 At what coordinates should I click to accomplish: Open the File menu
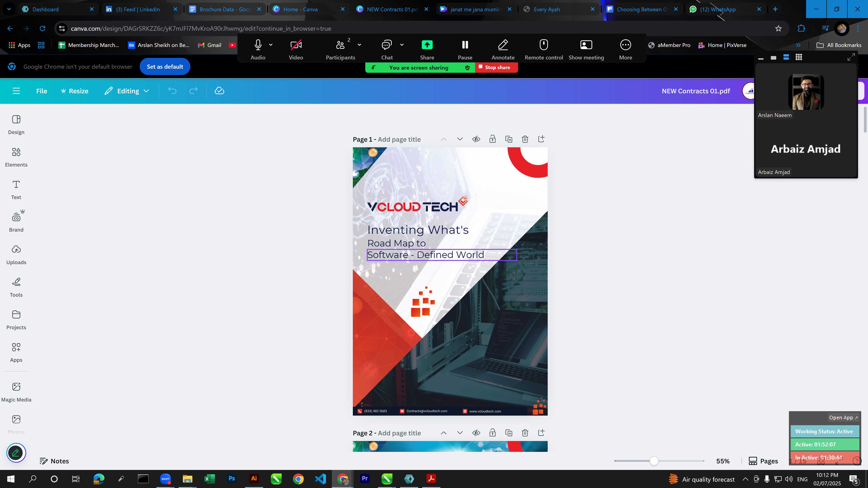pos(41,91)
